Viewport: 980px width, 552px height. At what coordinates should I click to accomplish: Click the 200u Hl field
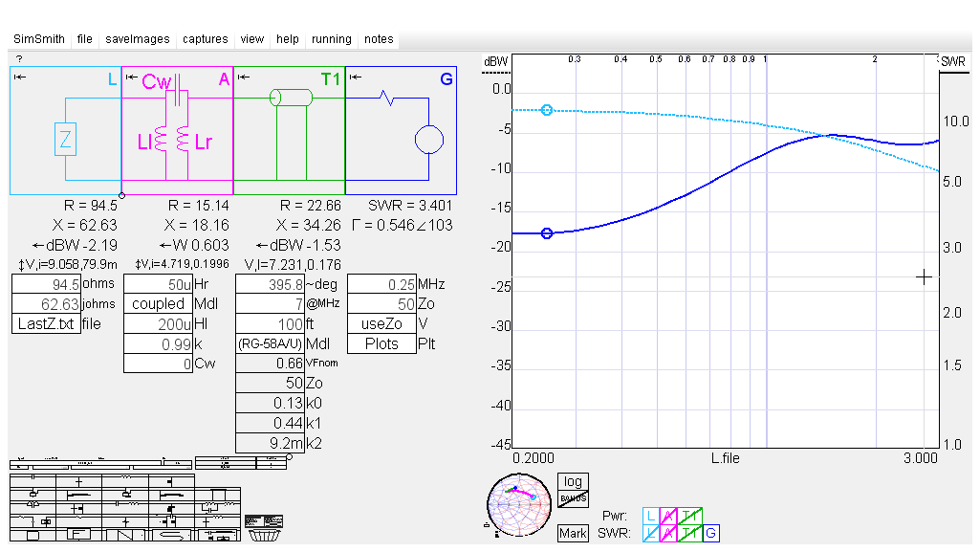coord(158,323)
